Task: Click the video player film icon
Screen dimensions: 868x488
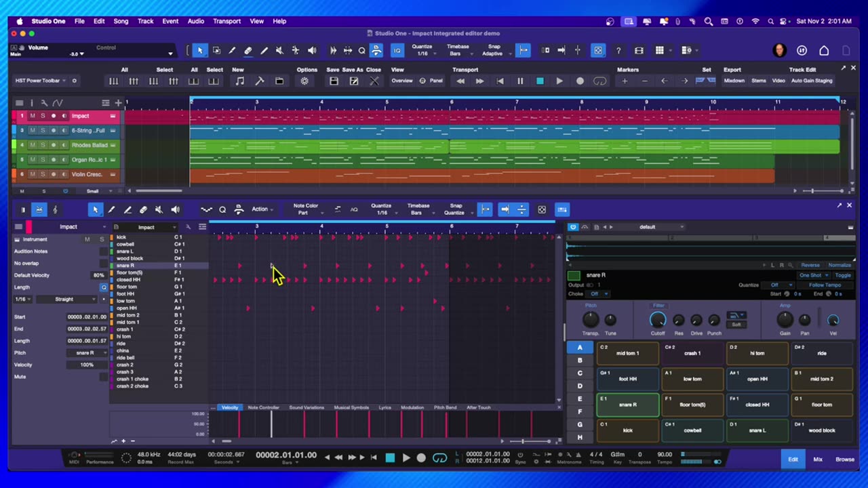Action: (x=639, y=50)
